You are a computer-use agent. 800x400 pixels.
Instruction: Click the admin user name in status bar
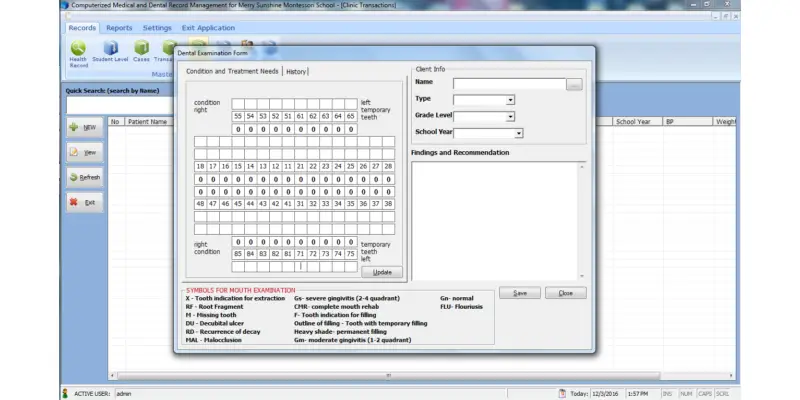pos(123,394)
